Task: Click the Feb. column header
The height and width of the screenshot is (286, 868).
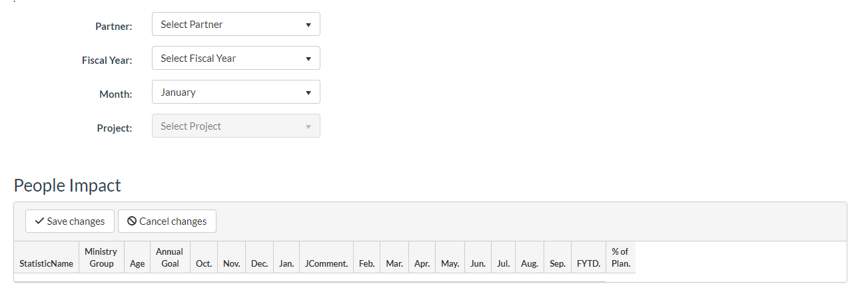Action: tap(367, 263)
